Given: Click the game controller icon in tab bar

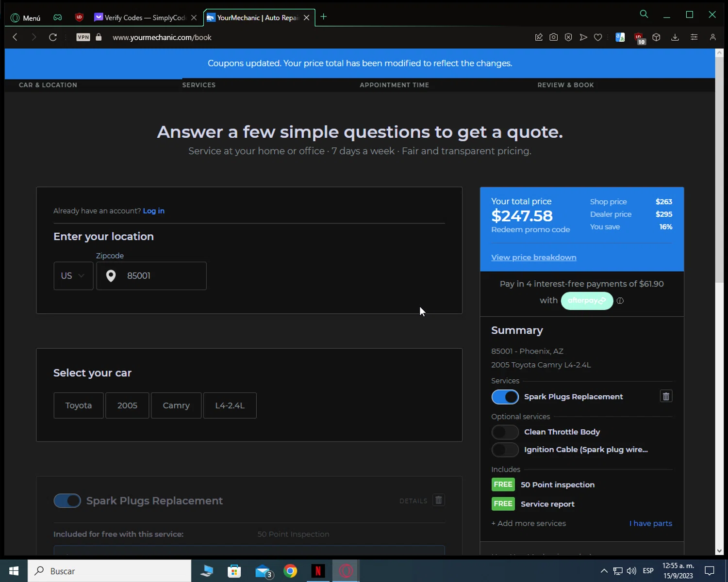Looking at the screenshot, I should click(x=58, y=17).
